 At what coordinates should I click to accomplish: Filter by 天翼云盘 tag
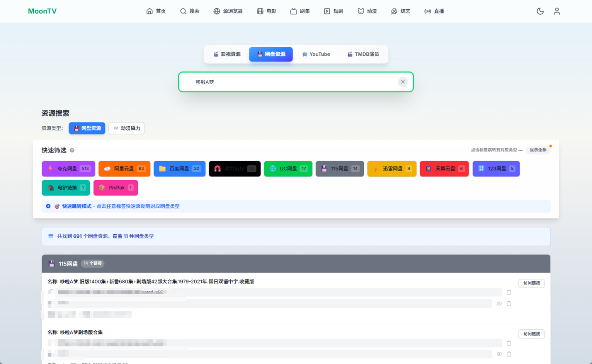coord(444,169)
